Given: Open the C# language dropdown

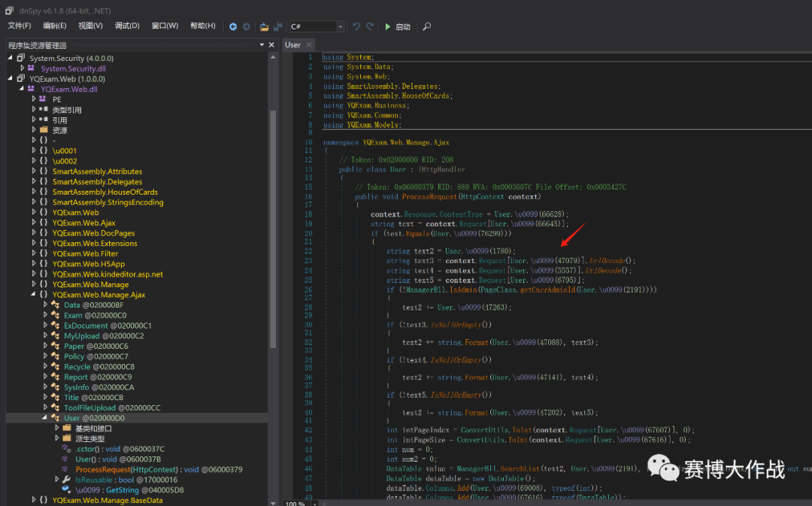Looking at the screenshot, I should [x=341, y=26].
